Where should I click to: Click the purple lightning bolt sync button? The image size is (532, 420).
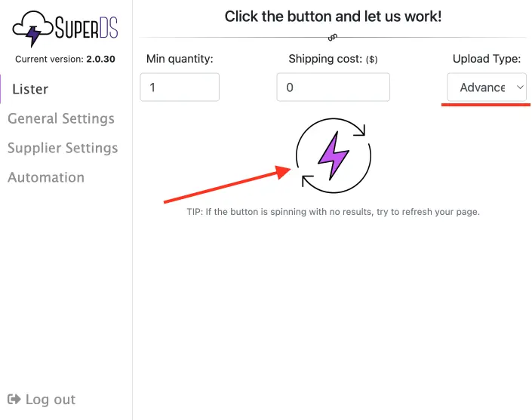(x=334, y=155)
